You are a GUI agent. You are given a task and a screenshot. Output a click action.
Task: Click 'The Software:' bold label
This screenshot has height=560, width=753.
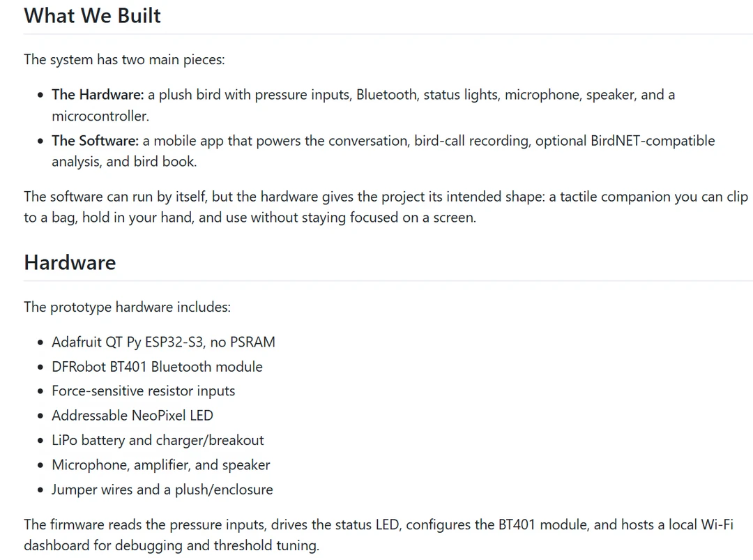[95, 141]
